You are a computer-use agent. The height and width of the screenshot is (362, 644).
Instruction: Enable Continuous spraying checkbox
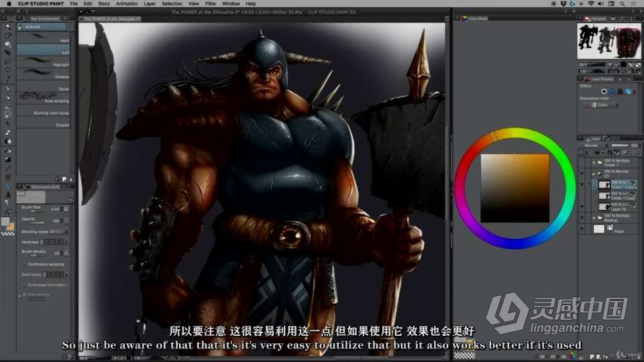(24, 264)
